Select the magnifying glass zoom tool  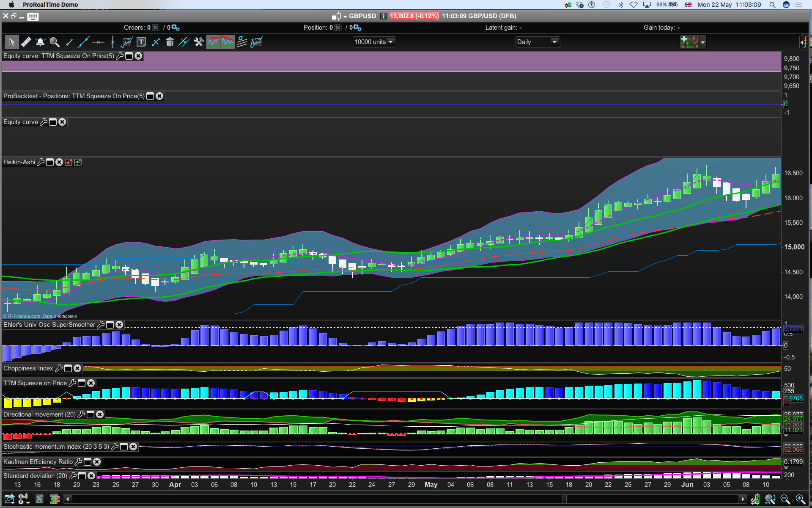(55, 42)
